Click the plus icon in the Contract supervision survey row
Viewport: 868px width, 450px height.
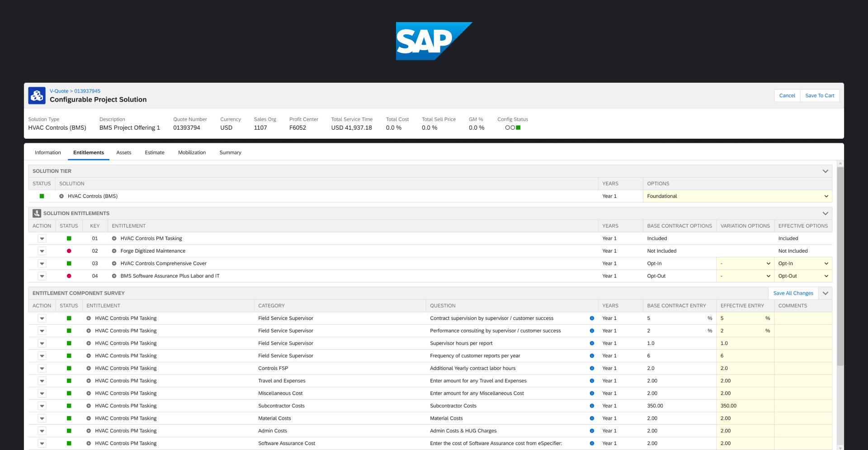[x=89, y=319]
